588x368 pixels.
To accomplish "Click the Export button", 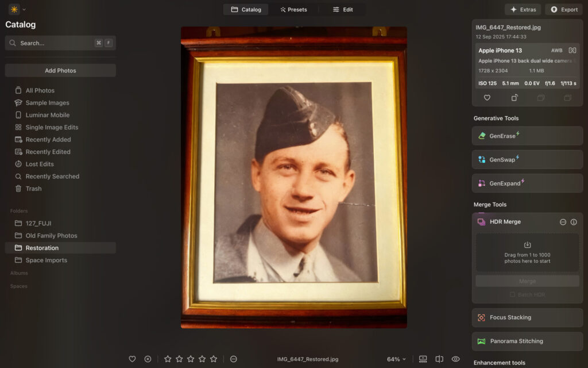I will click(563, 9).
